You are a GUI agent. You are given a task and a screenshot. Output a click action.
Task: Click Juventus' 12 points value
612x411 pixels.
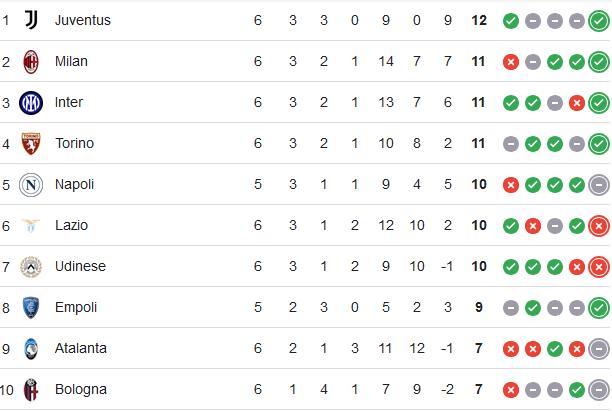479,20
